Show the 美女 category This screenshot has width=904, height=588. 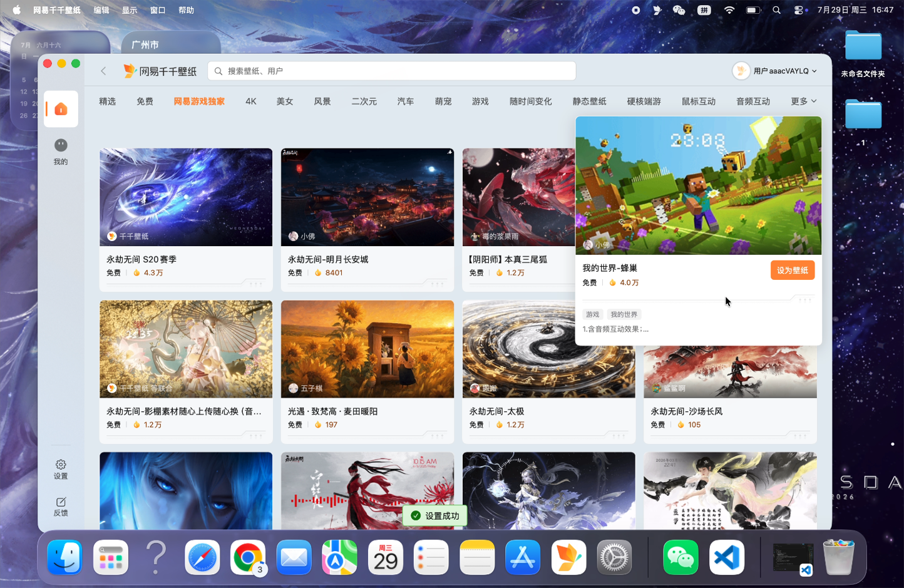(x=285, y=101)
